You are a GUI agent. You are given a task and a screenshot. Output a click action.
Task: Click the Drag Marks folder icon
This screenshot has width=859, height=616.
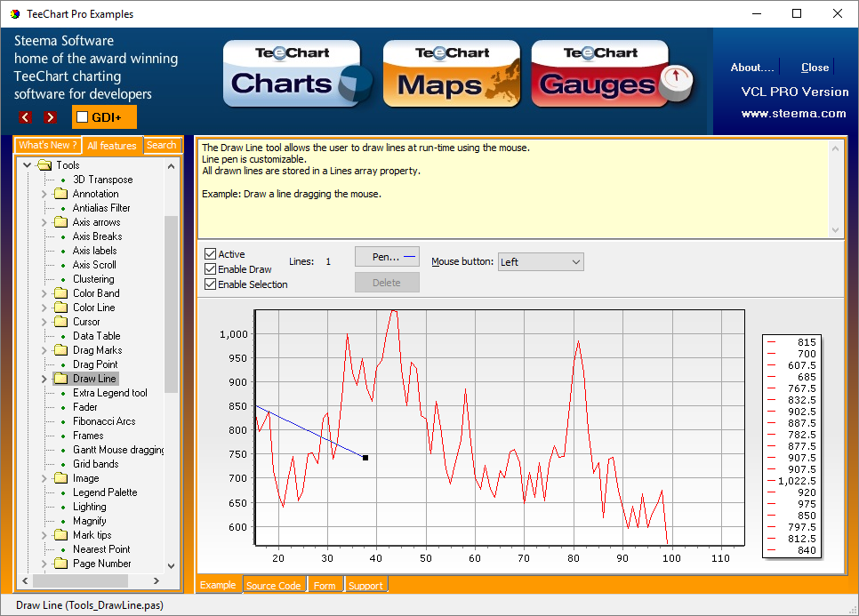(x=60, y=350)
